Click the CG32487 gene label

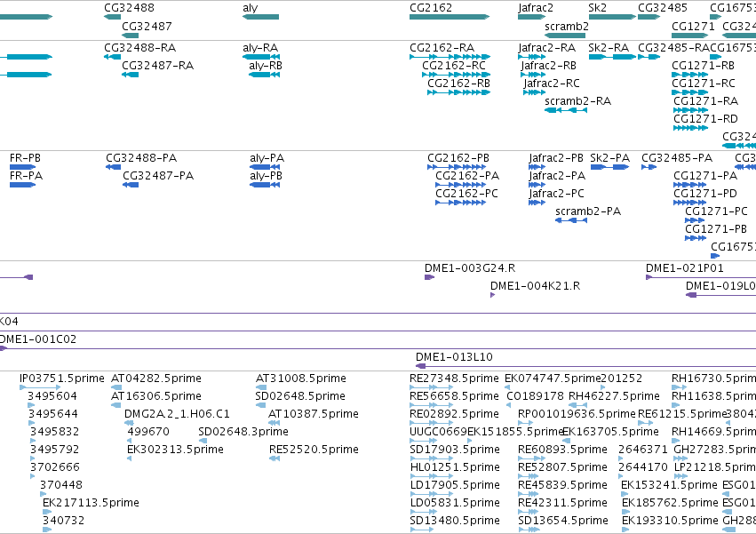tap(147, 26)
